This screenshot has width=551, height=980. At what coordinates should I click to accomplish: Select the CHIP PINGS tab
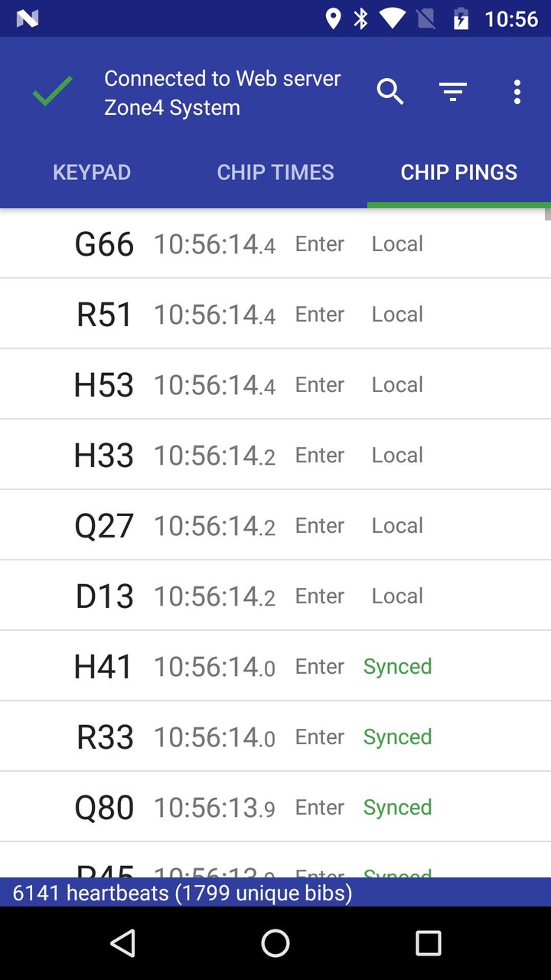(459, 172)
